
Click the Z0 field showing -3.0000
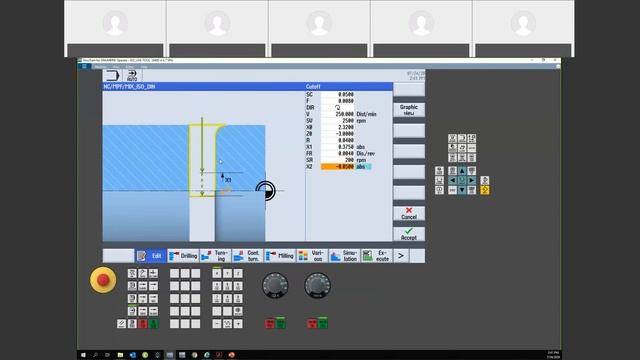pyautogui.click(x=338, y=134)
